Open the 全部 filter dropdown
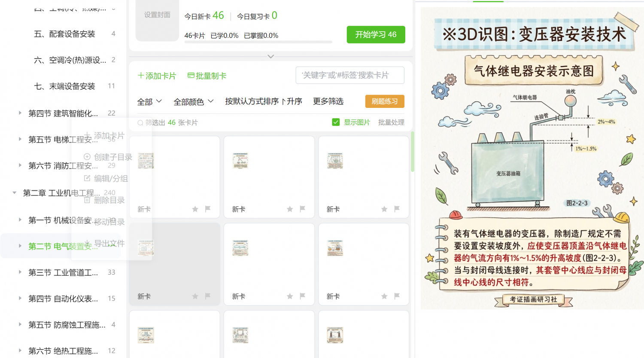 pos(149,101)
